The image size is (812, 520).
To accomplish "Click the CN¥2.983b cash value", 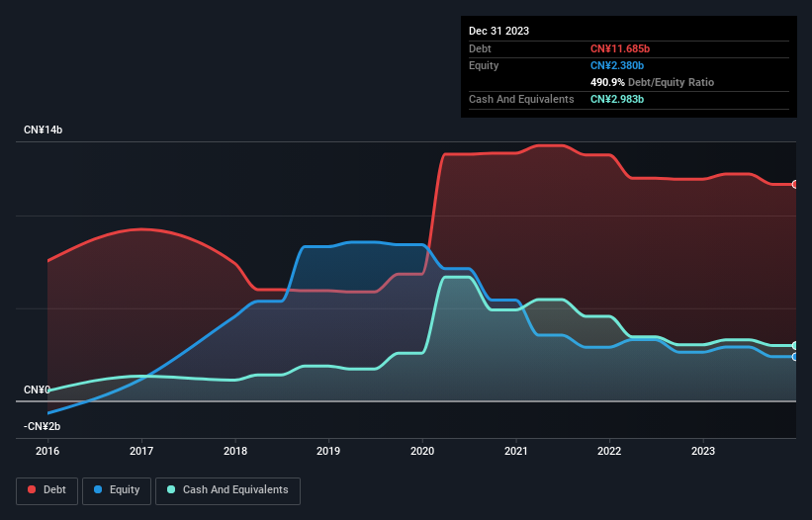I will pos(617,99).
